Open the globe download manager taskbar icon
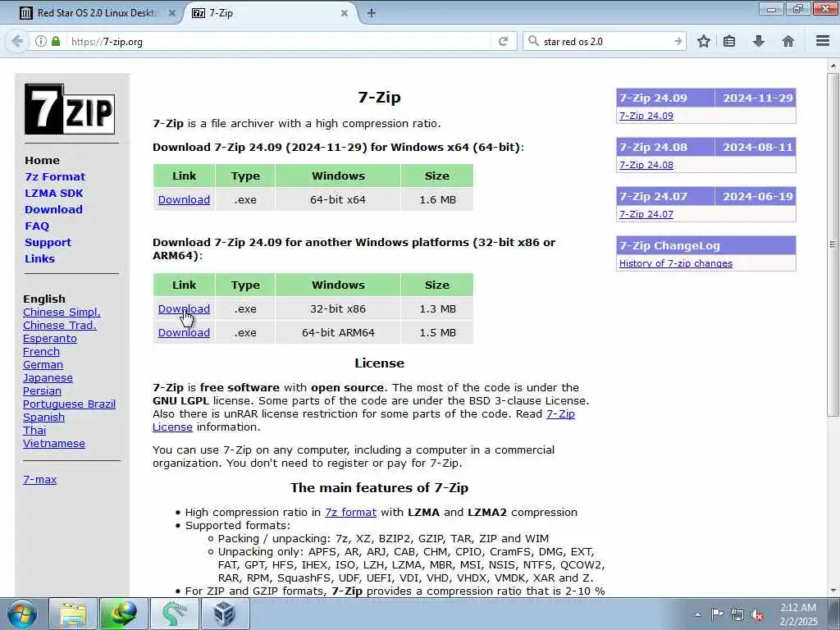The width and height of the screenshot is (840, 630). 124,614
